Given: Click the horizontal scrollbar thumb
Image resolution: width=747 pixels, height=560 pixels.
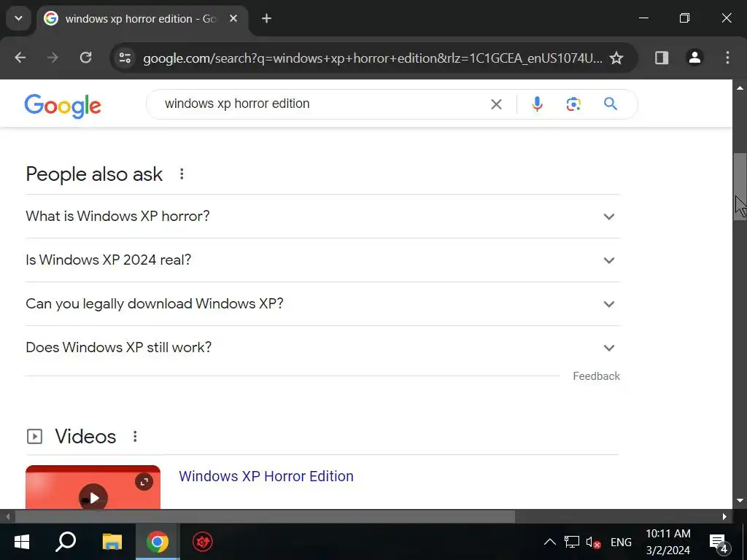Looking at the screenshot, I should pos(265,517).
